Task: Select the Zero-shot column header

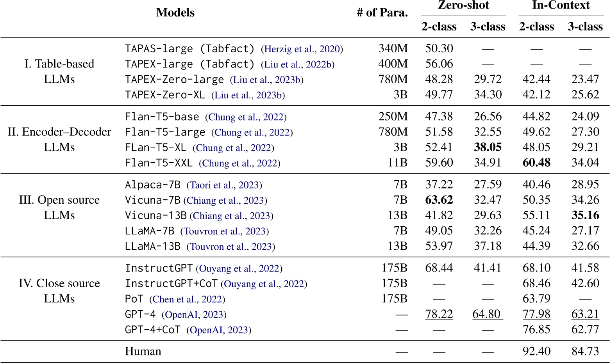Action: (x=463, y=6)
